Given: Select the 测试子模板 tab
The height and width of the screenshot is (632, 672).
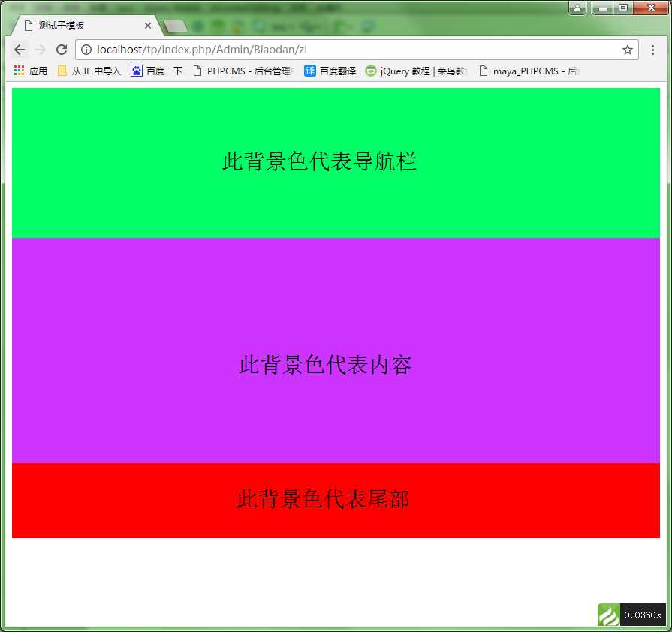Looking at the screenshot, I should coord(86,26).
